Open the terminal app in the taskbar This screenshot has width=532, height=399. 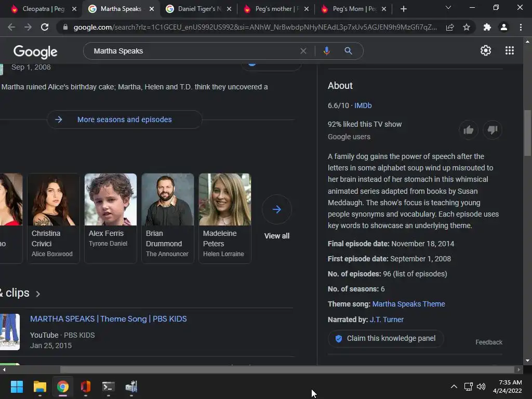(x=108, y=387)
